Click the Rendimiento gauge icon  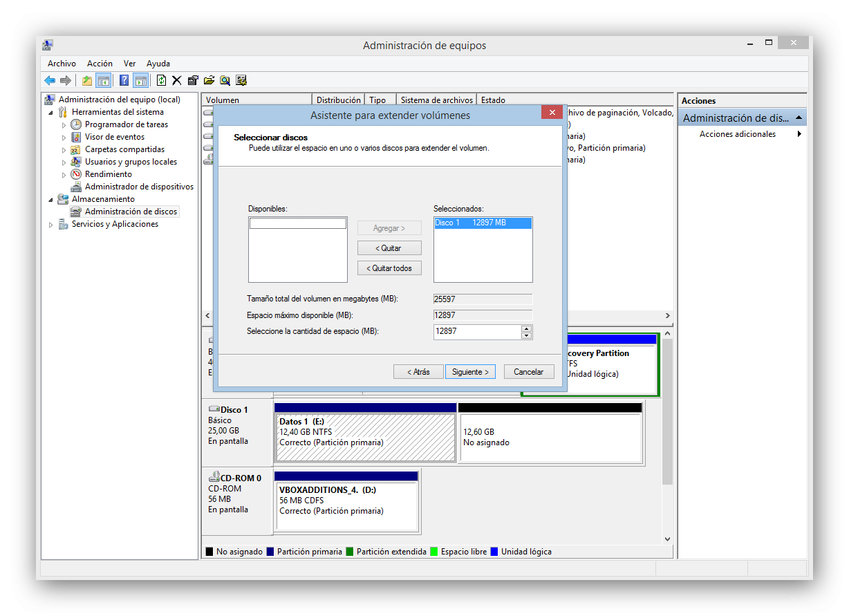76,174
